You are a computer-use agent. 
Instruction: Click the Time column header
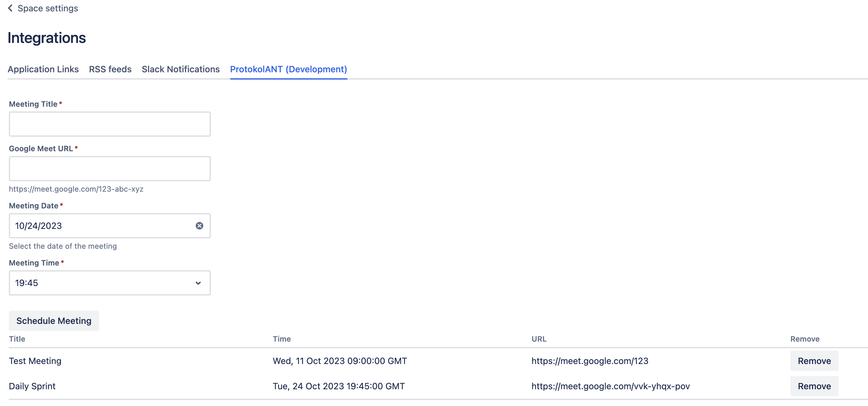282,339
